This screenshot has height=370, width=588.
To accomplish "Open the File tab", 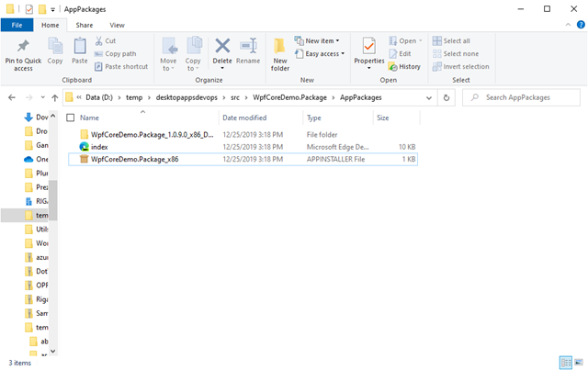I will click(17, 25).
